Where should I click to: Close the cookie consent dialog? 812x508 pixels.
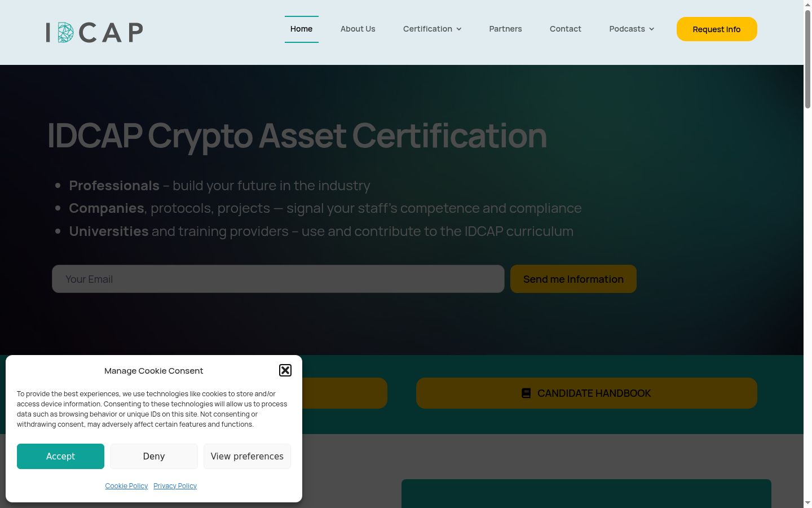coord(285,370)
